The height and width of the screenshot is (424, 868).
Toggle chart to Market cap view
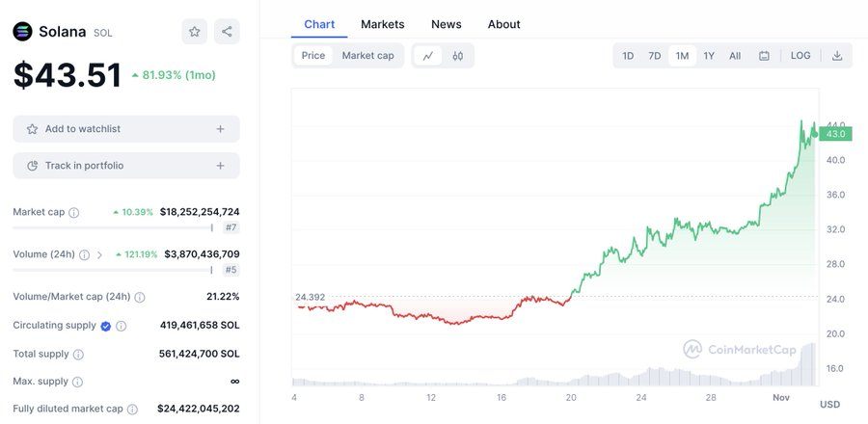pyautogui.click(x=367, y=56)
